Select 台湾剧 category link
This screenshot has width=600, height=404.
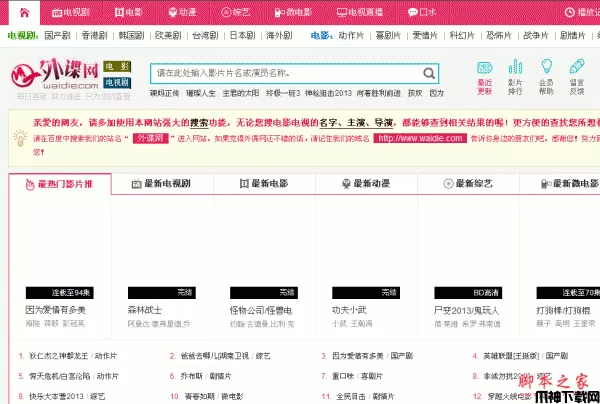pyautogui.click(x=205, y=36)
